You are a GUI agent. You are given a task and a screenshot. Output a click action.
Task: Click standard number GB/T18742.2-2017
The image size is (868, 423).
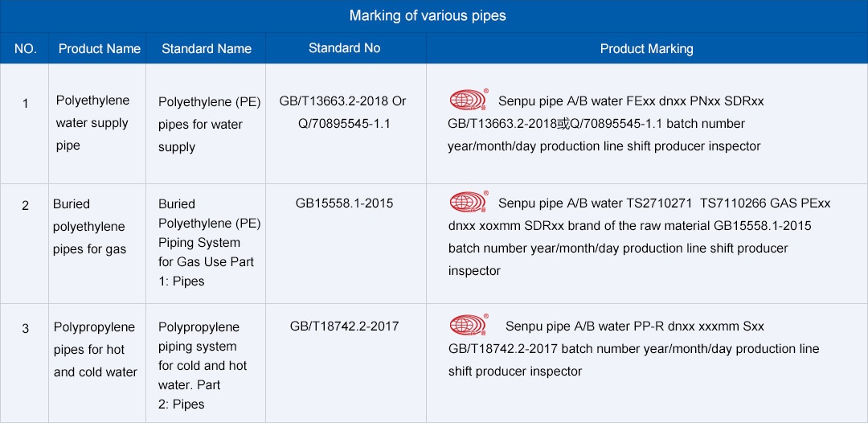(x=345, y=326)
